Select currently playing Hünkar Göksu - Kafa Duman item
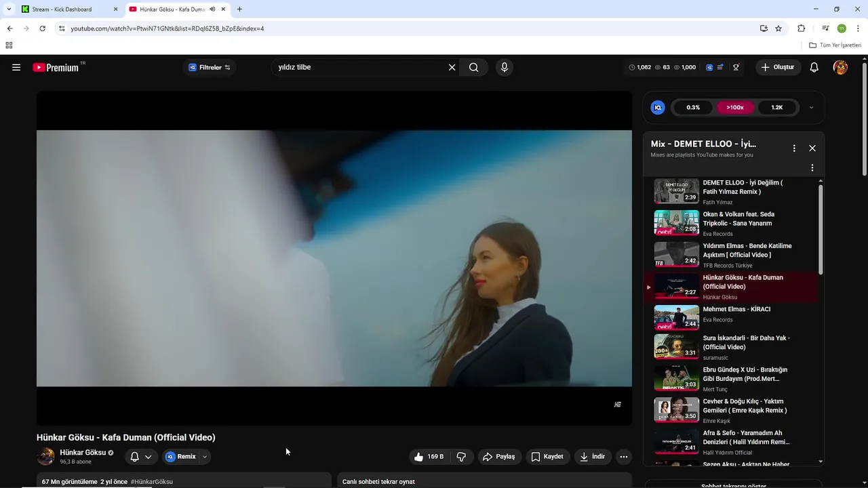Screen dimensions: 868x488 [x=731, y=287]
